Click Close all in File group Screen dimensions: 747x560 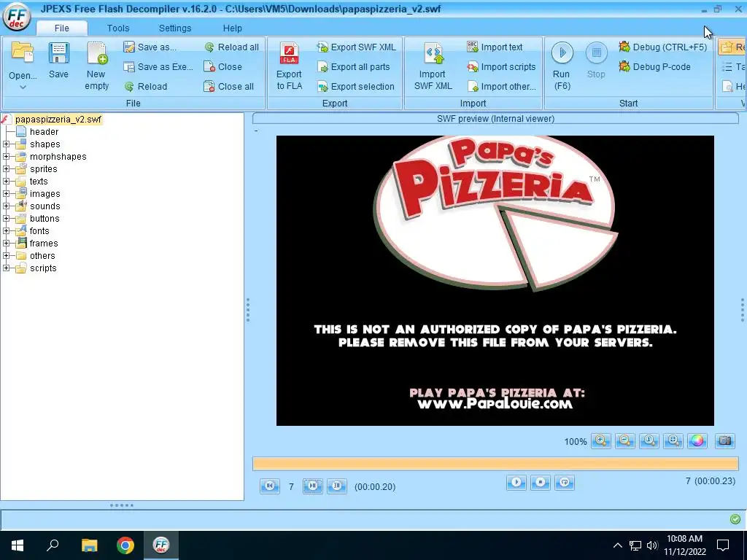pyautogui.click(x=228, y=86)
